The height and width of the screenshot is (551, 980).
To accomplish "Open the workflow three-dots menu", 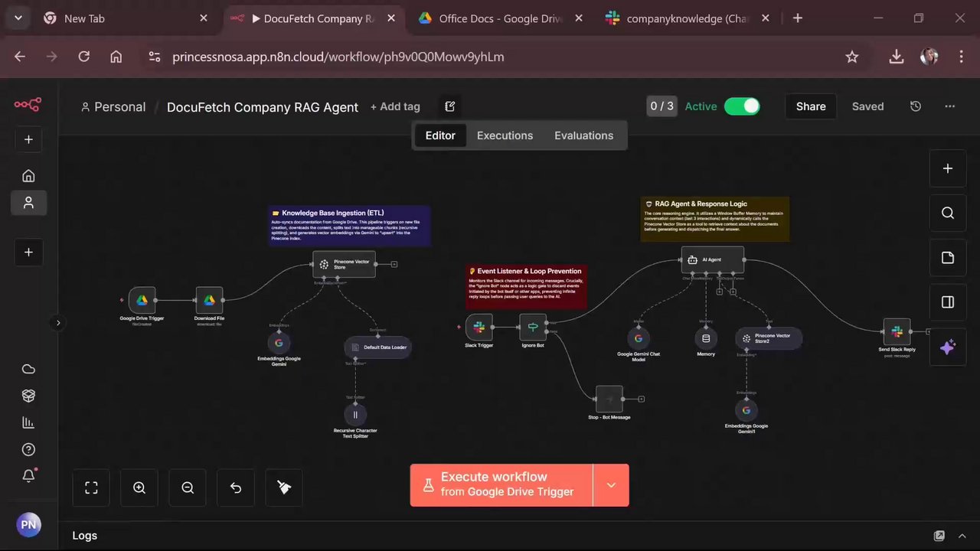I will (950, 106).
